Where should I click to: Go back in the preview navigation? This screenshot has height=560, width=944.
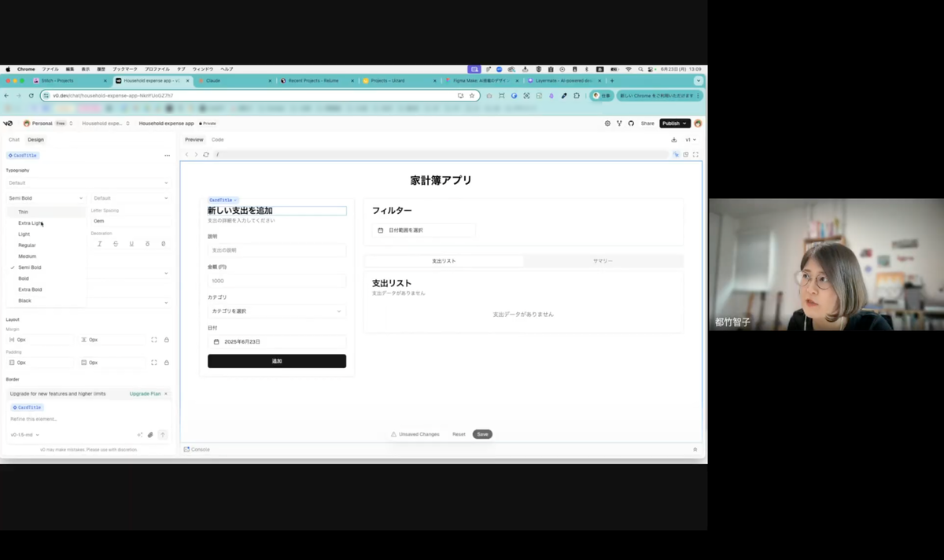click(x=187, y=155)
